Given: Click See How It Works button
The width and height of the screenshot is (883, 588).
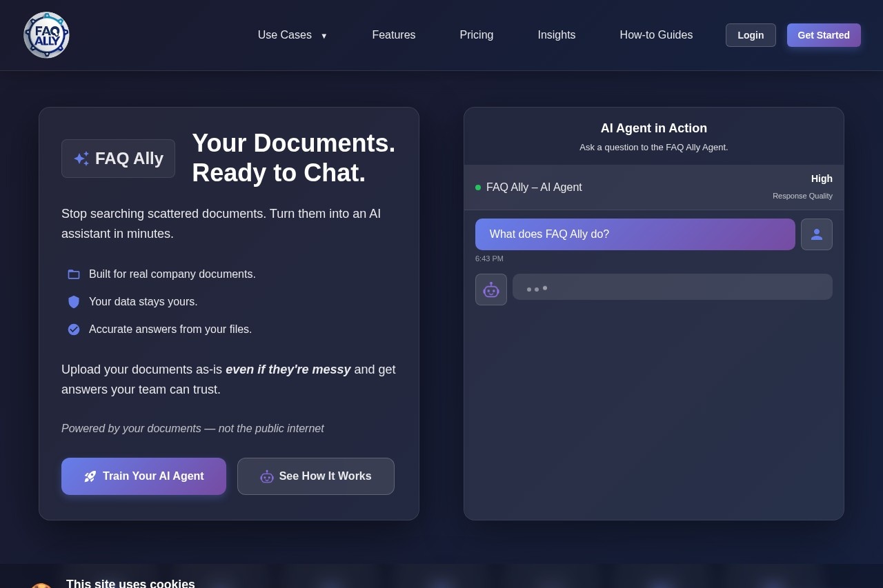Looking at the screenshot, I should (315, 476).
